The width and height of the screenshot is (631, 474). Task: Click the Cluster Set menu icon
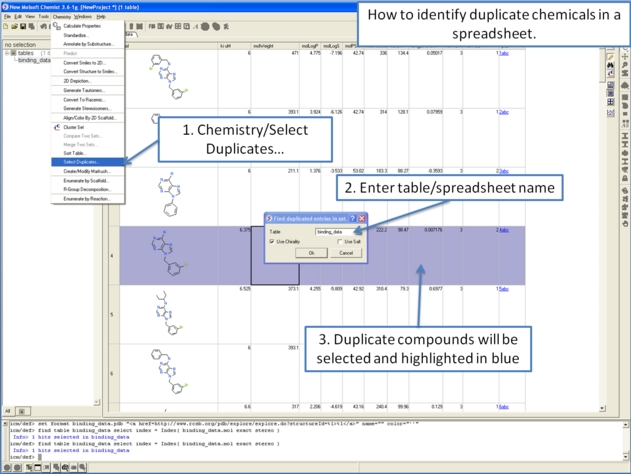pos(56,127)
